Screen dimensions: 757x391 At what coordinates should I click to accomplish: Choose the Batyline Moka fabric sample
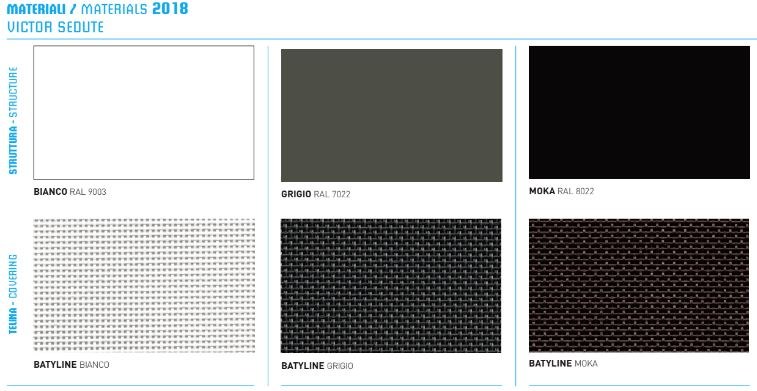tap(639, 285)
